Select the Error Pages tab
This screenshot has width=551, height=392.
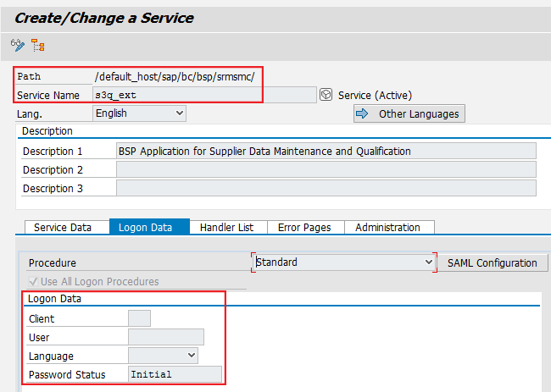pos(306,227)
